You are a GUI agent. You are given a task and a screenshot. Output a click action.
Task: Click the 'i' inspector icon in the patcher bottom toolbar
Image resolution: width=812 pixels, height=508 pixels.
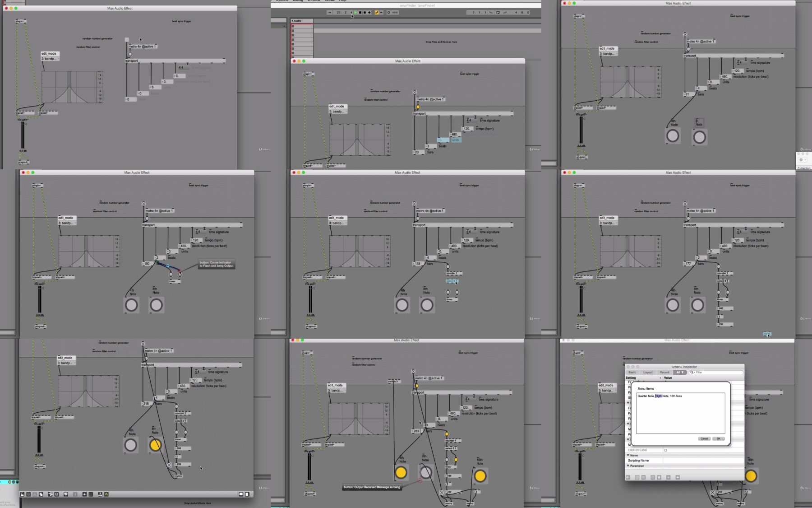pyautogui.click(x=75, y=494)
